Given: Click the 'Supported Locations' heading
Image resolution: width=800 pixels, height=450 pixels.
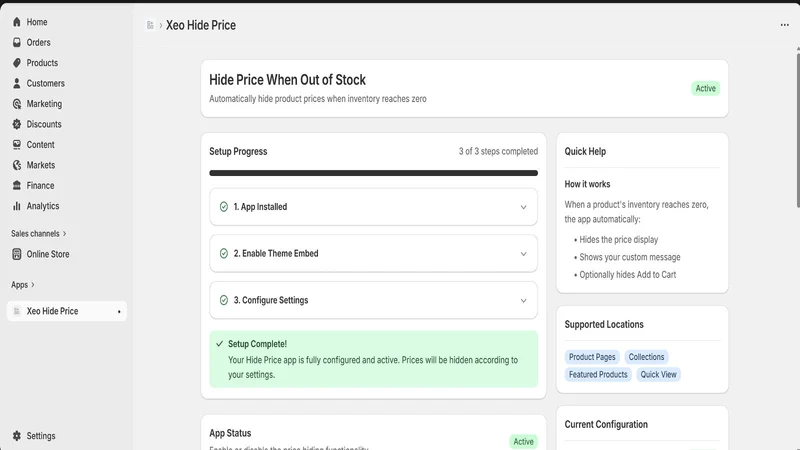Looking at the screenshot, I should (604, 324).
